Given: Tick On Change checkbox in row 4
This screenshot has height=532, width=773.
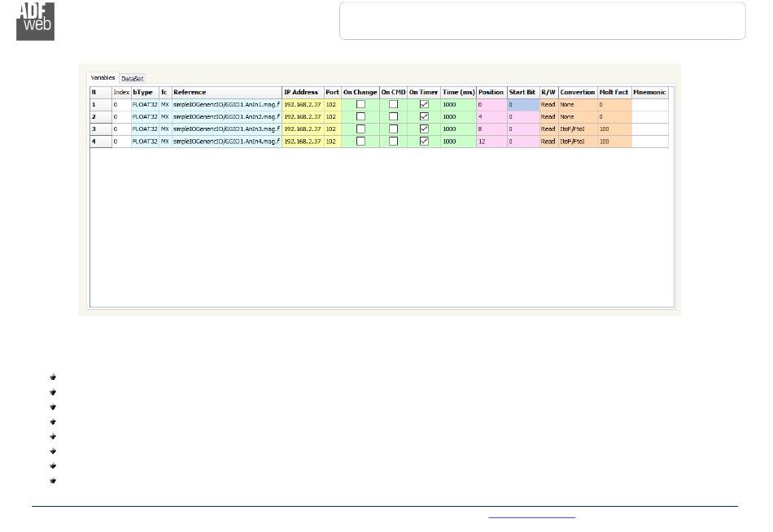Looking at the screenshot, I should point(360,142).
